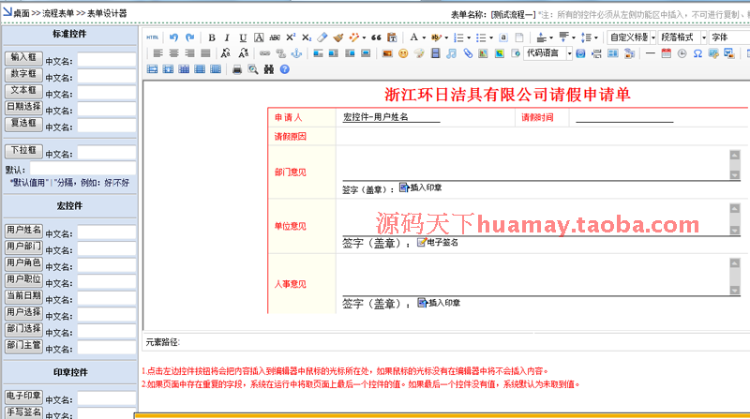Open 自定义标题 dropdown
Screen dimensions: 750x419
(631, 37)
